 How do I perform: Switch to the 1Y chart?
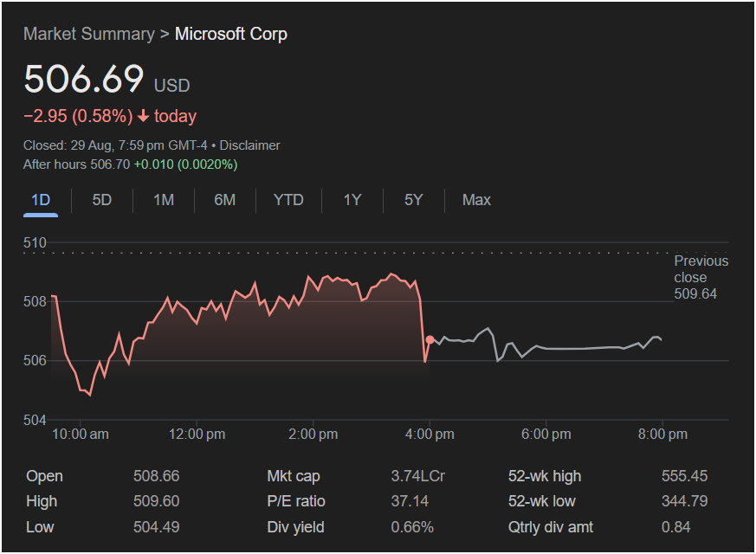coord(352,200)
